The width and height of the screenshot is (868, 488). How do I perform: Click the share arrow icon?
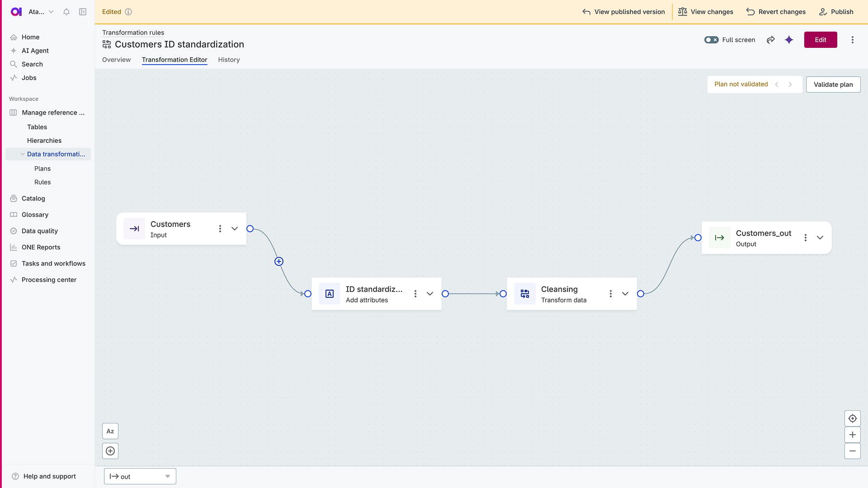pyautogui.click(x=771, y=40)
